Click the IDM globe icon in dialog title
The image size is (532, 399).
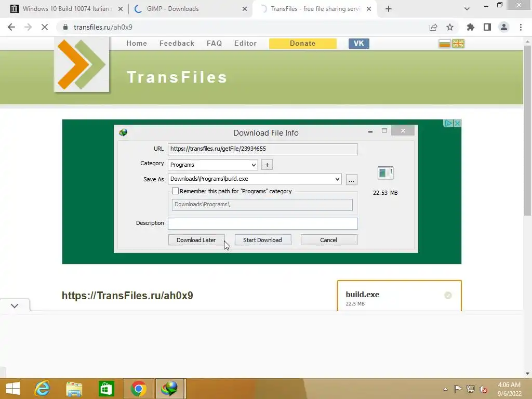(x=123, y=132)
